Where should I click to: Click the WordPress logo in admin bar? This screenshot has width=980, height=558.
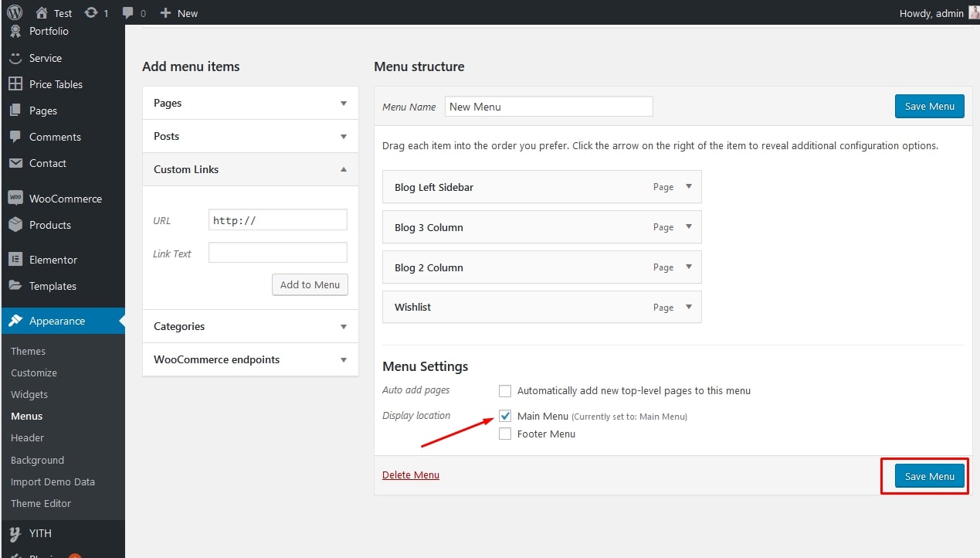(x=15, y=12)
